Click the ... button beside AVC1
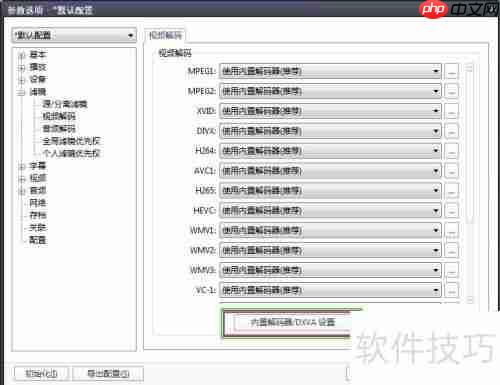The height and width of the screenshot is (385, 500). click(451, 171)
